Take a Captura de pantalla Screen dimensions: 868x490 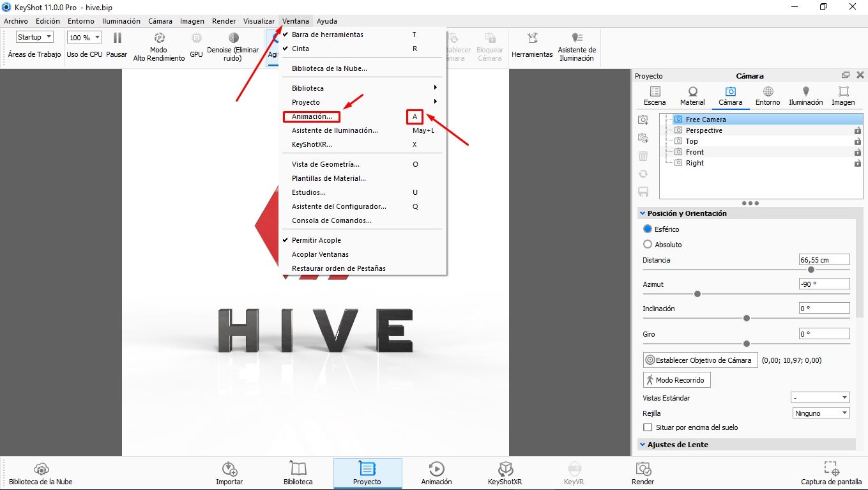831,473
